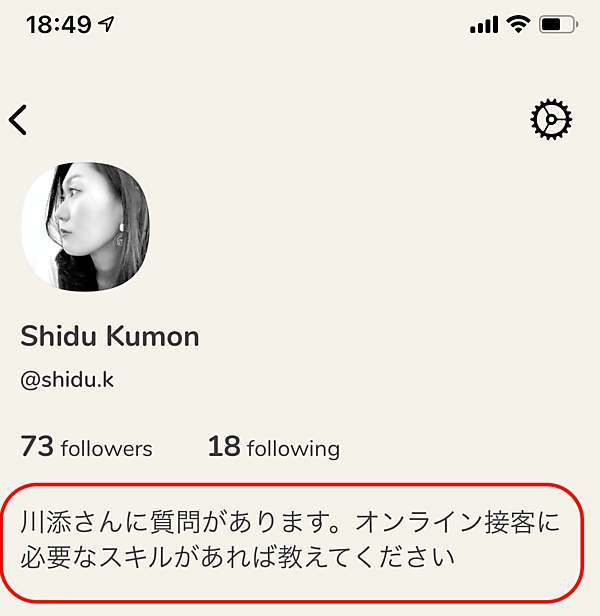Open settings via the gear icon
The width and height of the screenshot is (600, 616).
(x=550, y=120)
